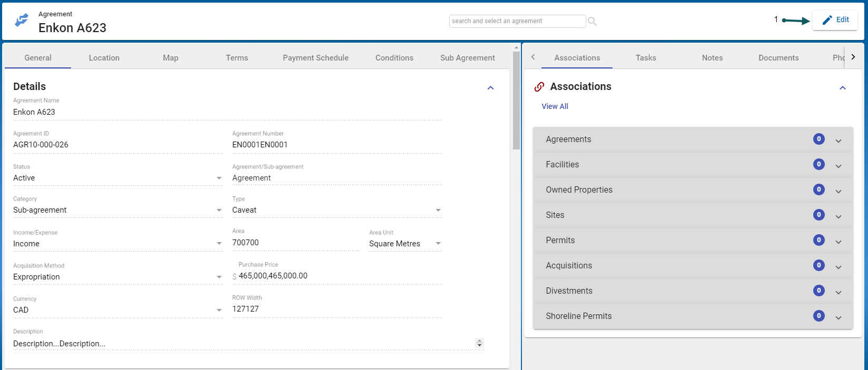Switch to the Payment Schedule tab

[x=315, y=58]
